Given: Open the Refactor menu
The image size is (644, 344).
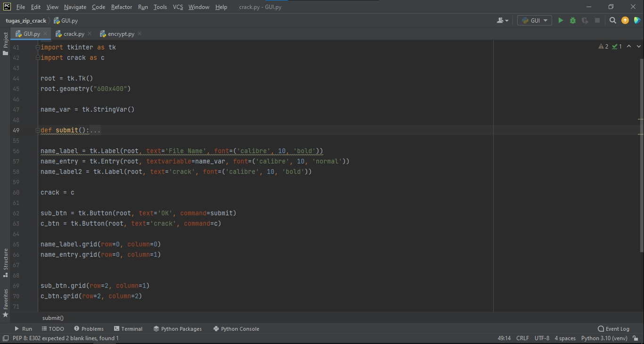Looking at the screenshot, I should (x=122, y=7).
